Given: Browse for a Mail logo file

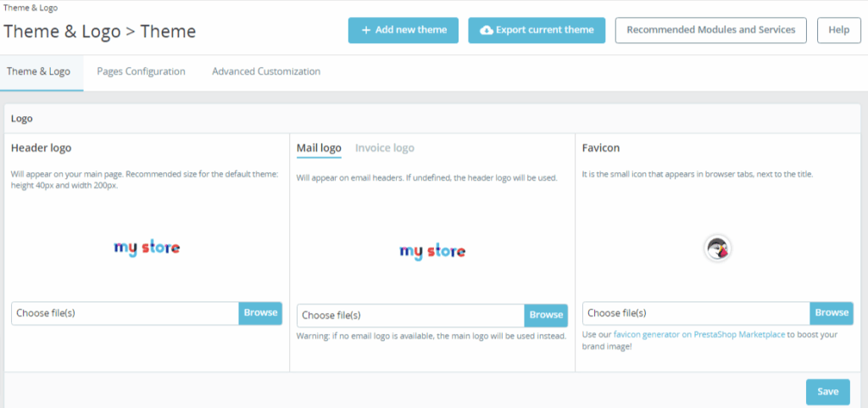Looking at the screenshot, I should click(546, 316).
